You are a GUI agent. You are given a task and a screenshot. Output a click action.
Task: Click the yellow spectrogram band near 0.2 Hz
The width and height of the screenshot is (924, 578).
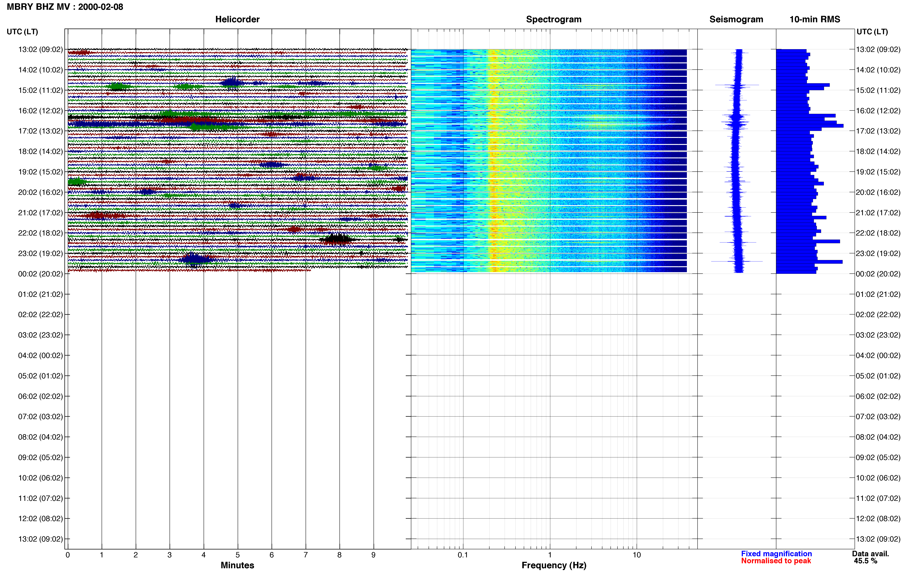tap(494, 161)
